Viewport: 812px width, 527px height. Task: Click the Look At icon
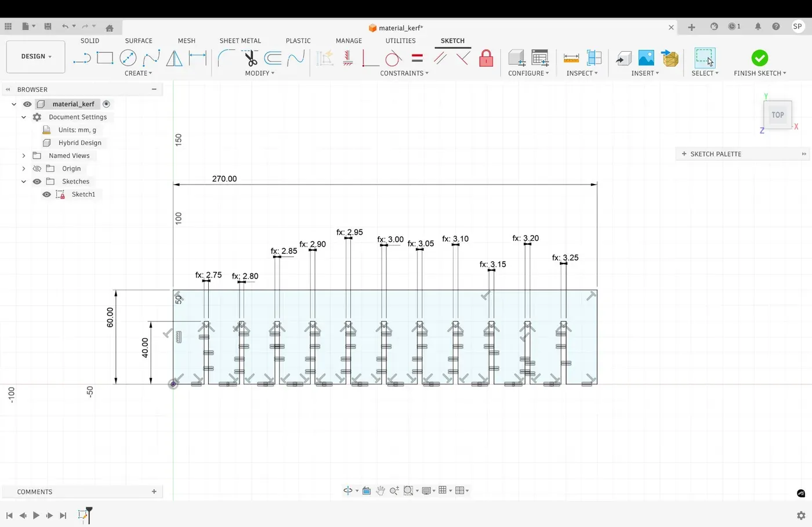(x=367, y=490)
